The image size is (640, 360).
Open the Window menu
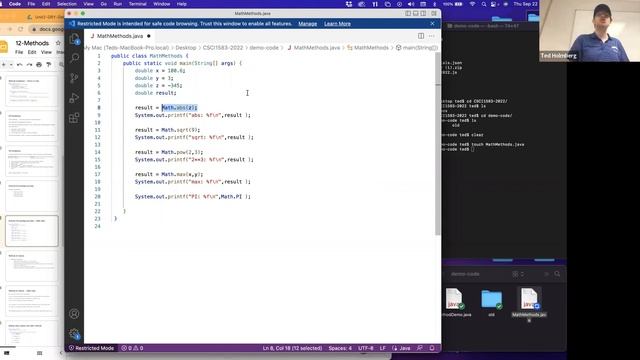click(162, 4)
